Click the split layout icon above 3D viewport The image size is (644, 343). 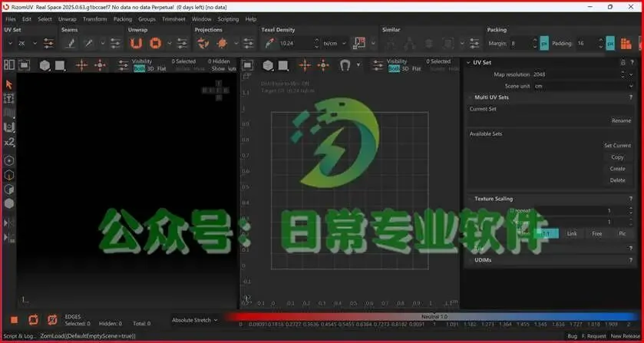[9, 65]
